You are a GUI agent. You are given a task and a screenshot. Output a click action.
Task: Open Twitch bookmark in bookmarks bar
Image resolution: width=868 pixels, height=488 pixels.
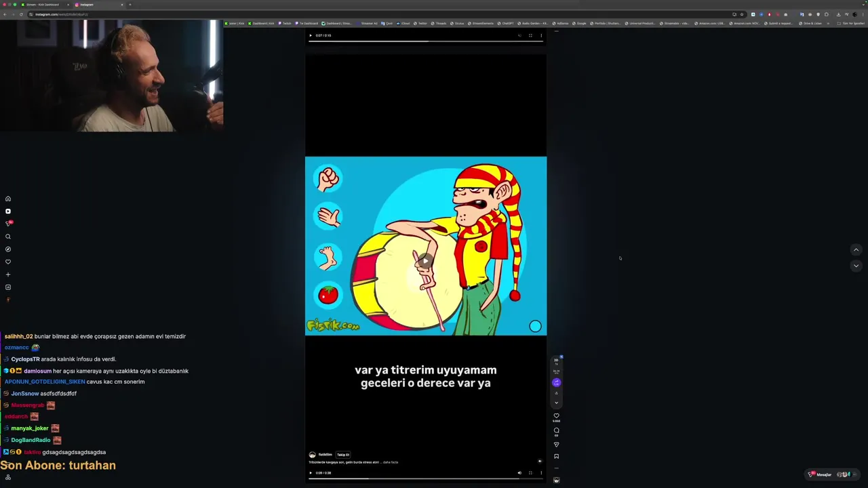[x=285, y=23]
